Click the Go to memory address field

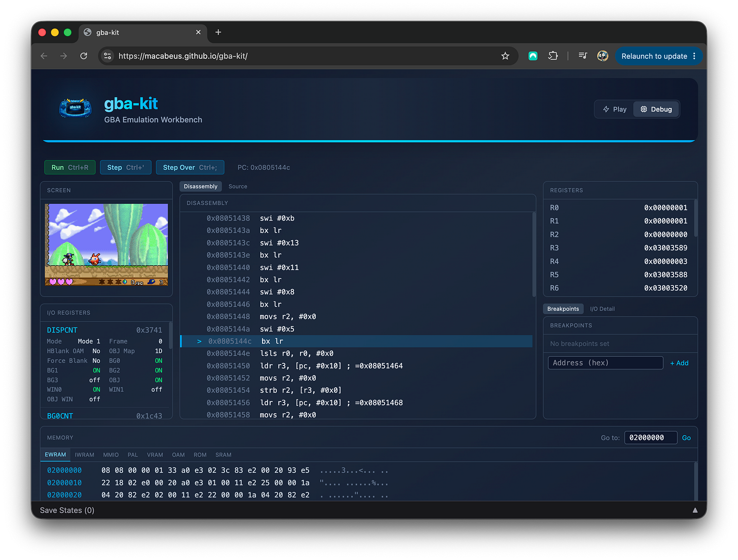[651, 438]
